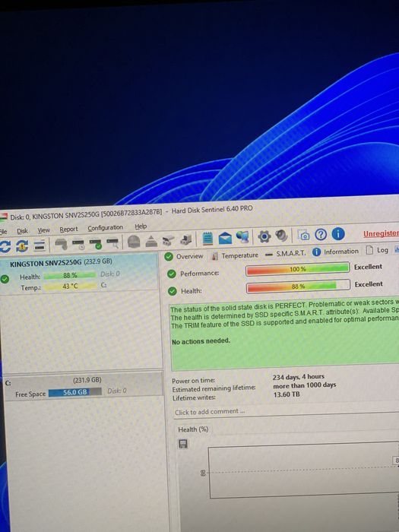Viewport: 399px width, 532px height.
Task: Click the 88 % health bar in disk list
Action: [x=70, y=275]
